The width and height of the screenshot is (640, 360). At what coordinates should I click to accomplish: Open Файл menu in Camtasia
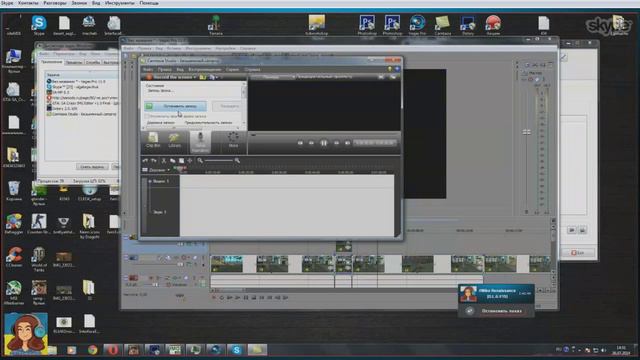(148, 69)
